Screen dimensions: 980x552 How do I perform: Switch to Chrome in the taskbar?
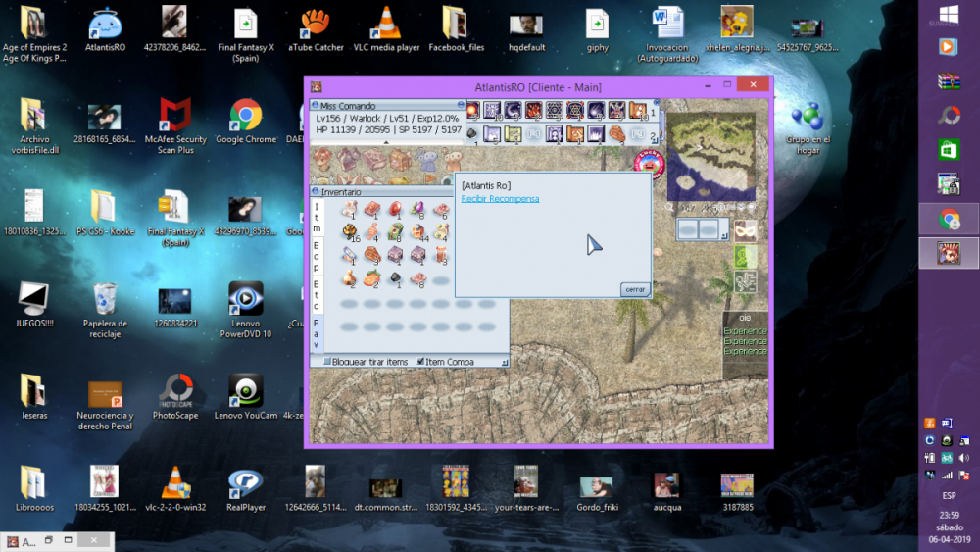click(x=949, y=219)
